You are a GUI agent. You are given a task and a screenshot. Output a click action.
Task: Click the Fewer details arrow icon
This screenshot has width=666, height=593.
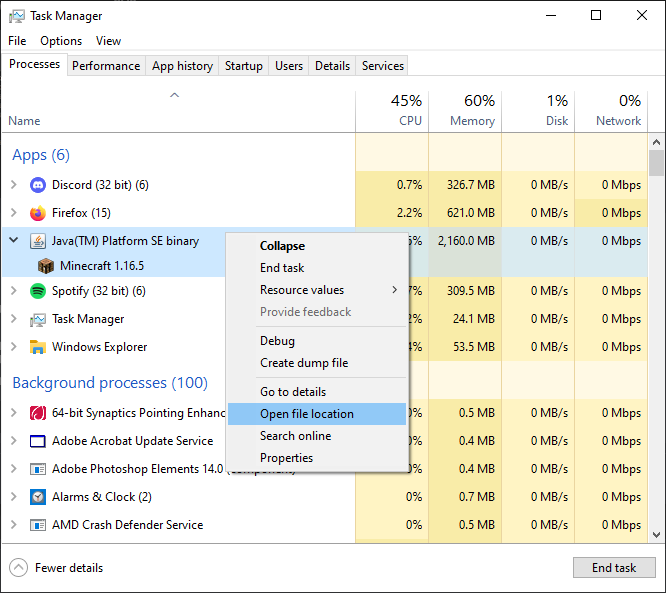pyautogui.click(x=18, y=568)
